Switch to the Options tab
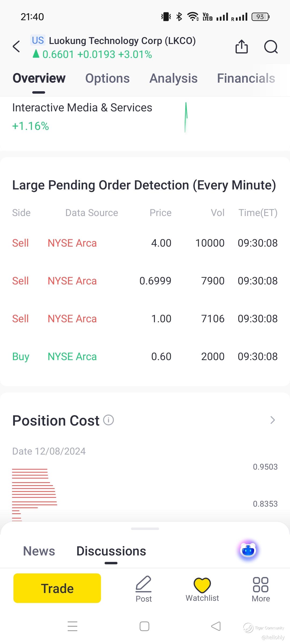 107,78
